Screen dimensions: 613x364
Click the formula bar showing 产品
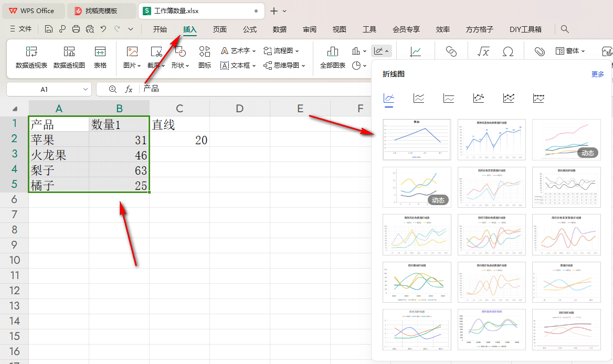[254, 89]
